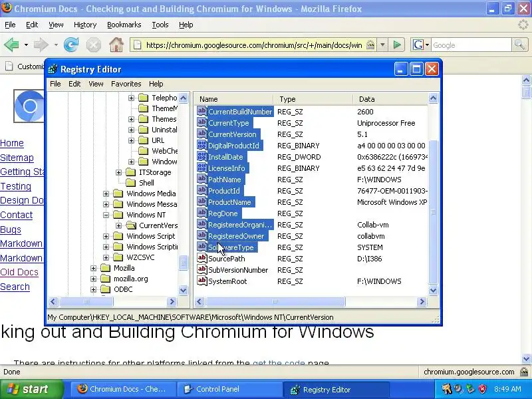The height and width of the screenshot is (399, 532).
Task: Collapse the Windows NT key
Action: click(x=106, y=215)
